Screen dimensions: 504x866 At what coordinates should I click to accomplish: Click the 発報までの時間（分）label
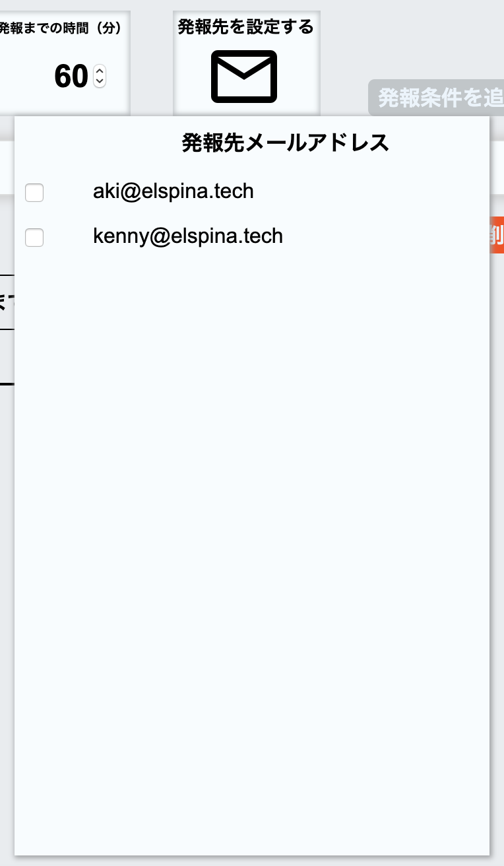(x=60, y=28)
